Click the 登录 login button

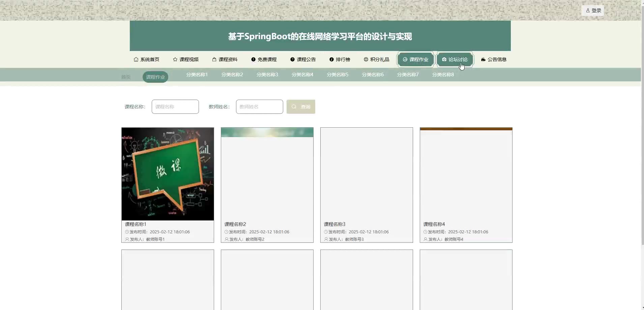(593, 10)
